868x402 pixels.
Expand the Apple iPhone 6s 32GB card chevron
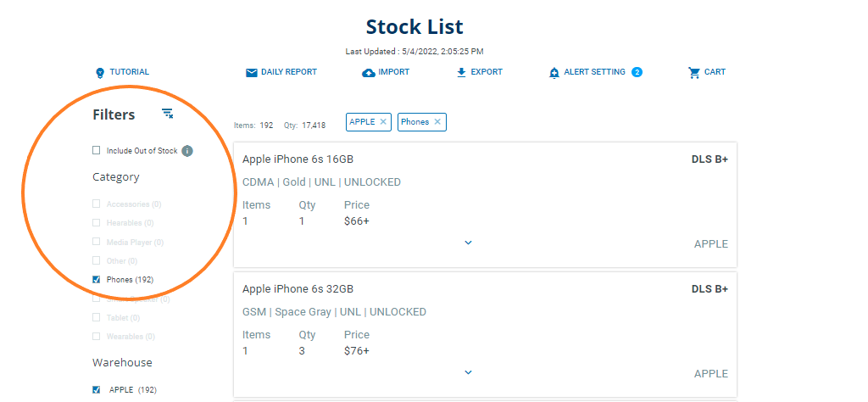tap(468, 372)
